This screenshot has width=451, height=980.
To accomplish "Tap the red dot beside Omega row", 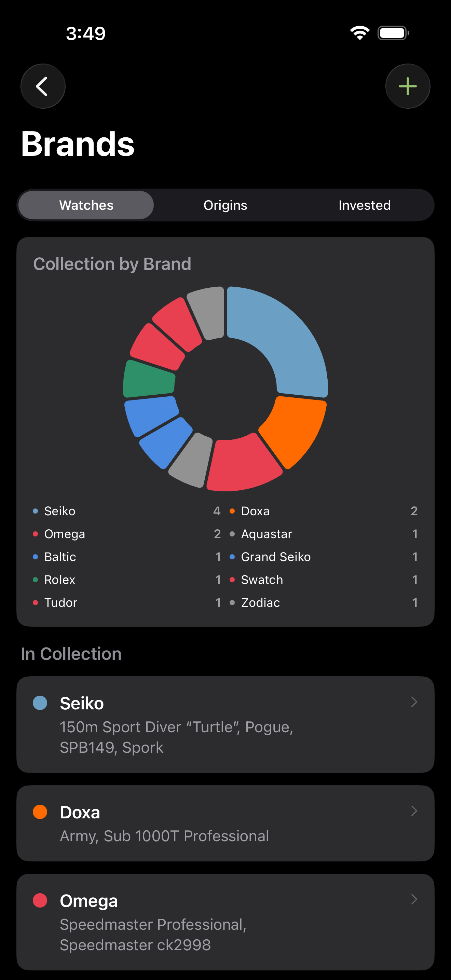I will [x=40, y=900].
